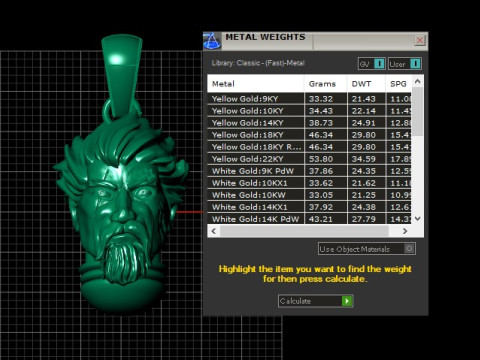The image size is (480, 360).
Task: Click the 24.35 DWT value
Action: pyautogui.click(x=364, y=171)
